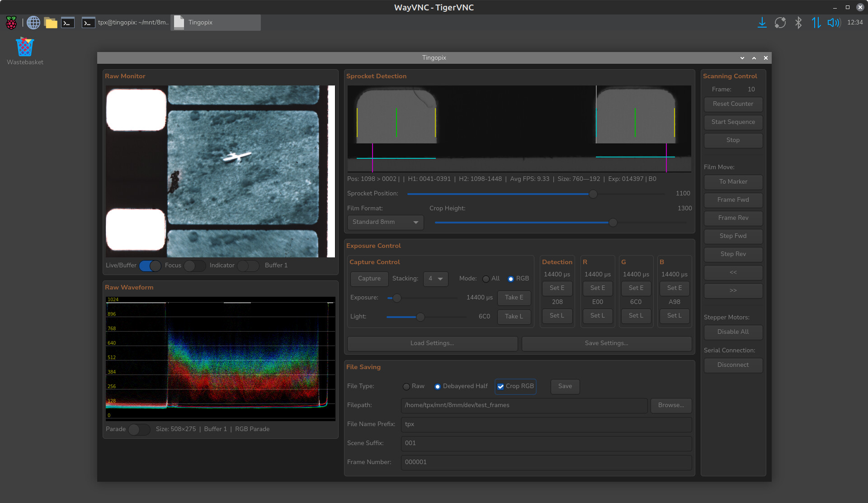
Task: Open the Wastebasket desktop icon
Action: tap(25, 47)
